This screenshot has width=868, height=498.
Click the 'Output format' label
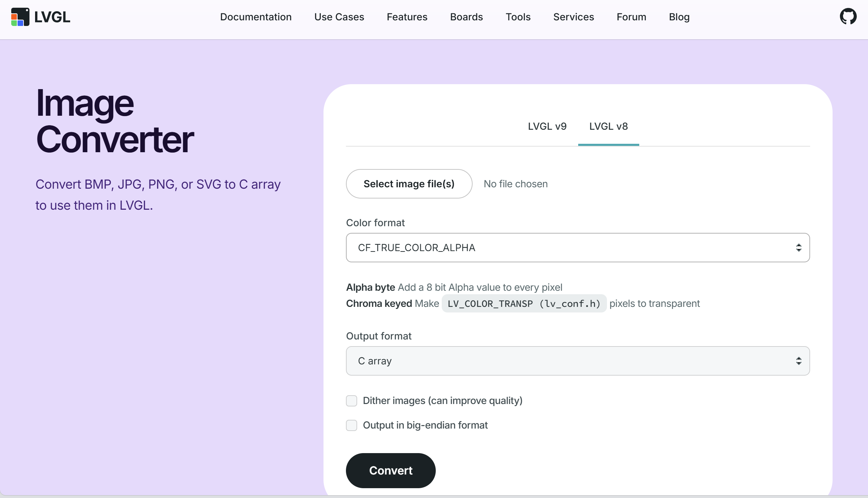click(x=379, y=336)
